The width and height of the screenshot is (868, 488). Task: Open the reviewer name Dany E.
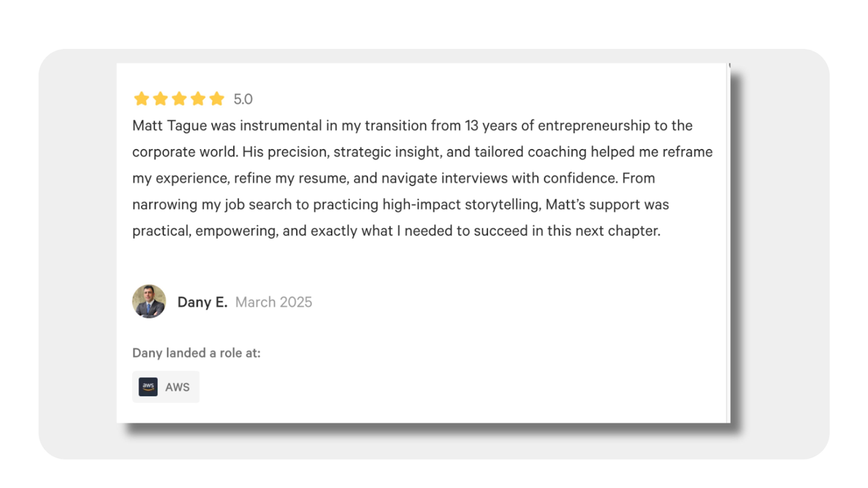(x=203, y=302)
